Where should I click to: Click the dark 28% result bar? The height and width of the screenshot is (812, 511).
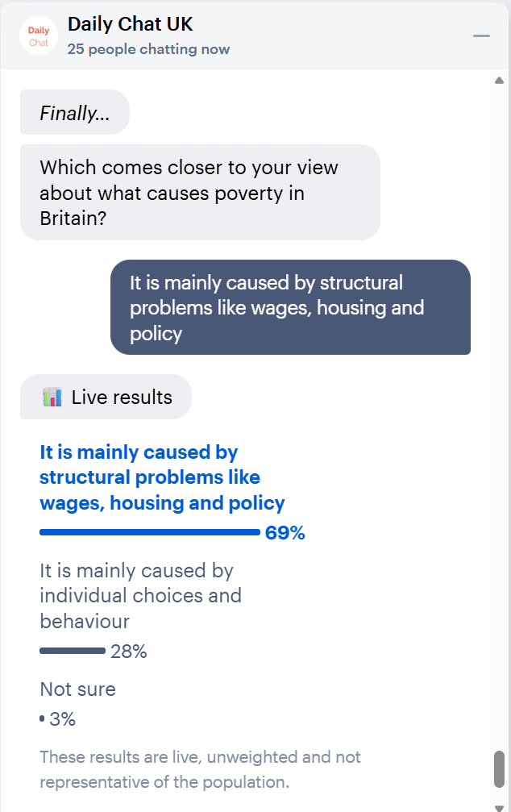tap(73, 651)
